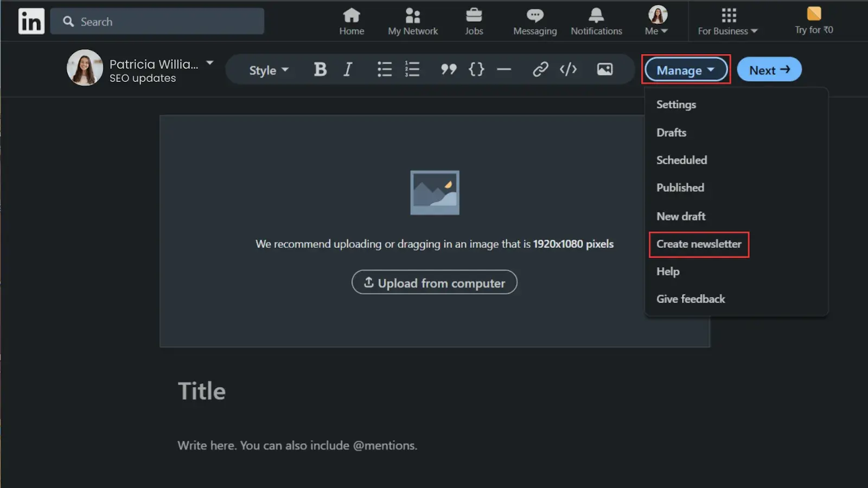Screen dimensions: 868x488
Task: Click the LinkedIn search field
Action: pyautogui.click(x=157, y=21)
